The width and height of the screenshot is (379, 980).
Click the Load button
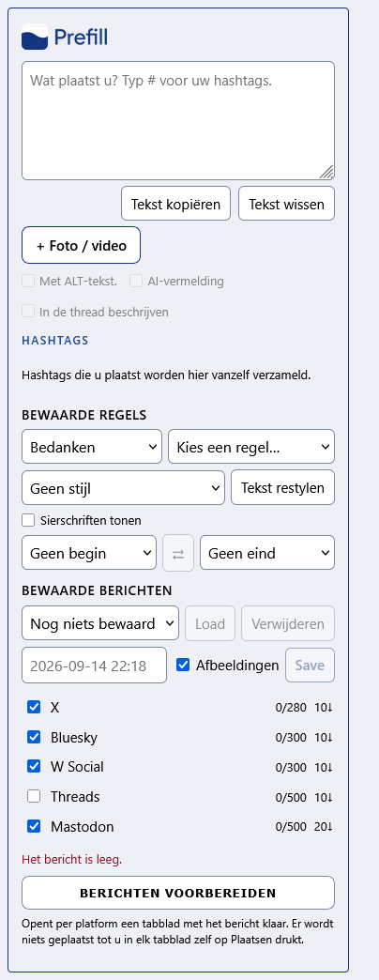(210, 623)
